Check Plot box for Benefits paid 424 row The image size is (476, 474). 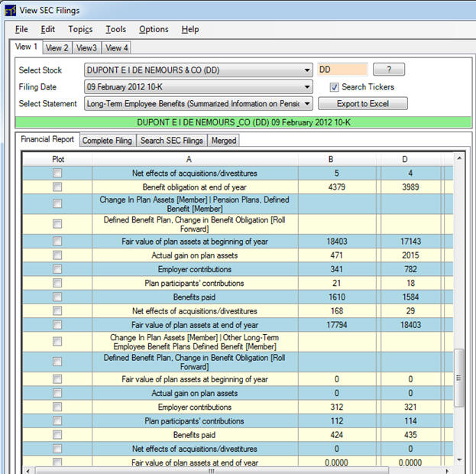tap(57, 435)
